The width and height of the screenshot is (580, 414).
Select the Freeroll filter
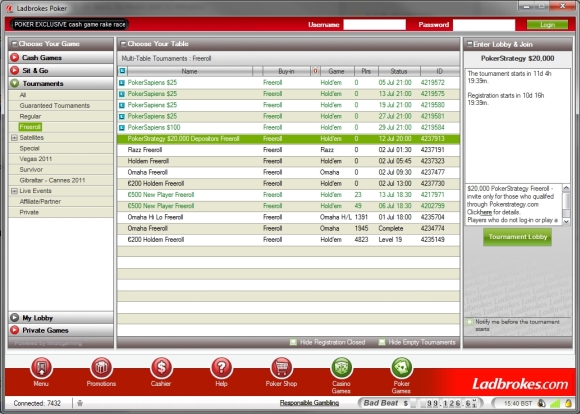30,127
